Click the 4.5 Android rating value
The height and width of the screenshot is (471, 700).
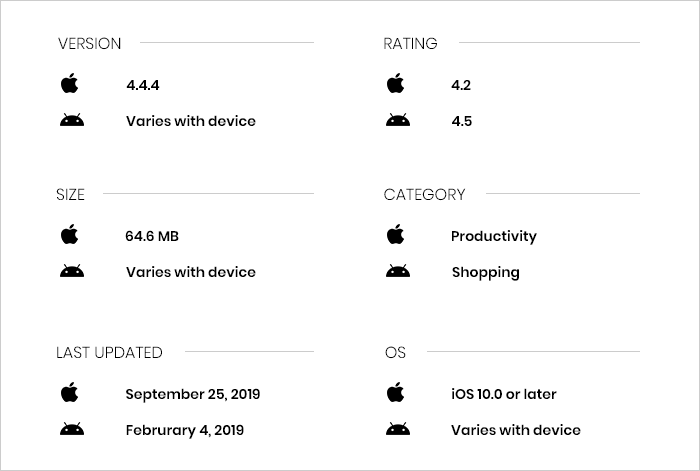[x=461, y=121]
